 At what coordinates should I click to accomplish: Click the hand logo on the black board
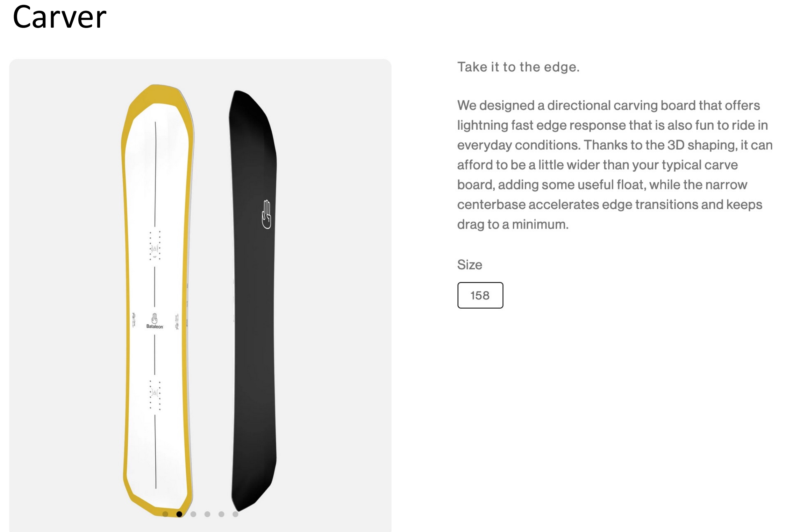(x=266, y=214)
